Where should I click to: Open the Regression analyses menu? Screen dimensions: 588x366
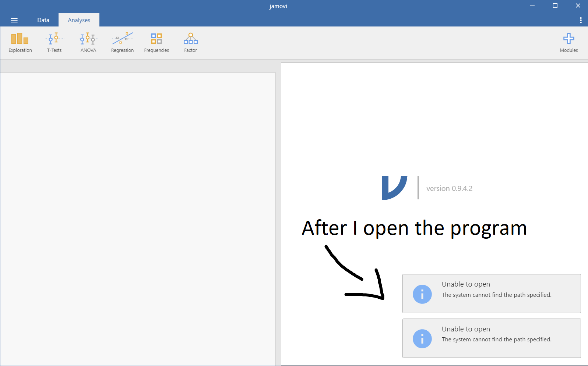click(x=122, y=43)
